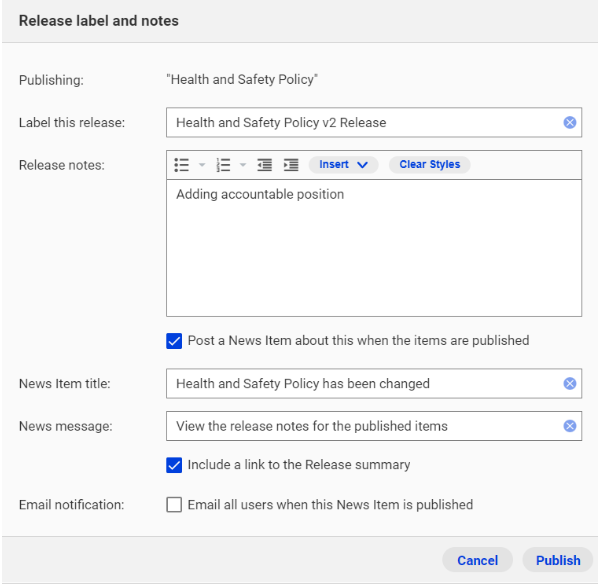Apply numbered list formatting icon
The width and height of the screenshot is (600, 585).
click(223, 165)
